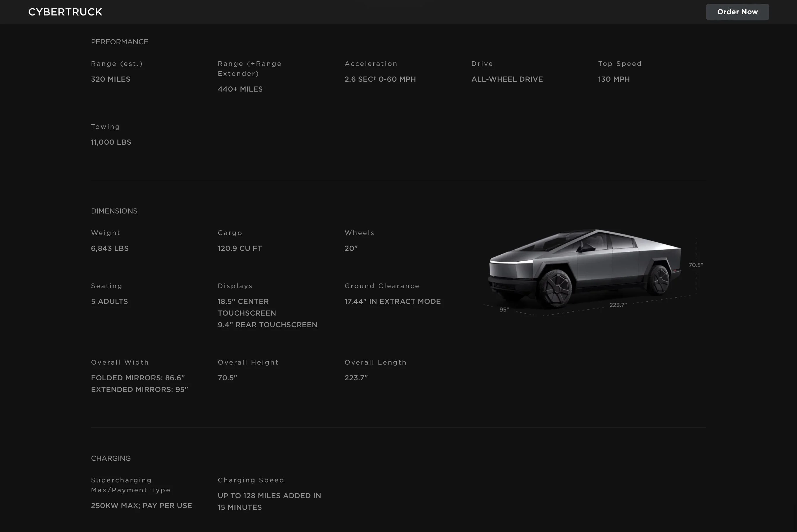Click the 'Acceleration' label

coord(371,64)
